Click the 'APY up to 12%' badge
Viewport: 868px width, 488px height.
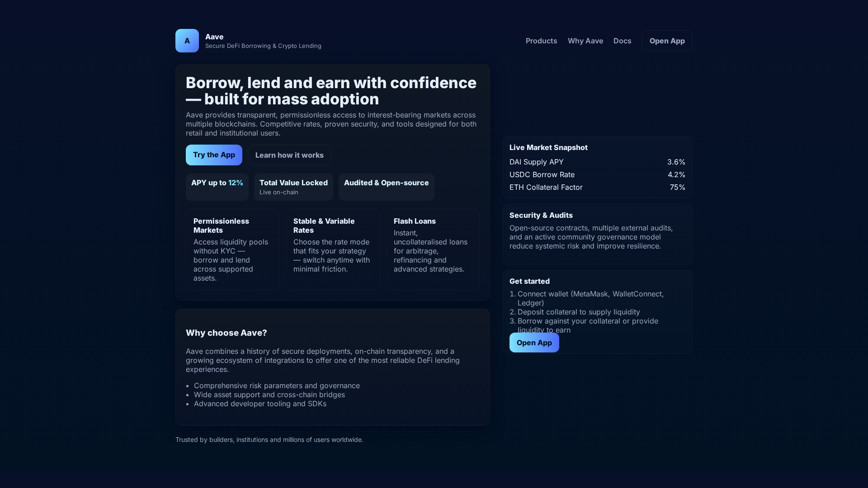click(x=217, y=187)
